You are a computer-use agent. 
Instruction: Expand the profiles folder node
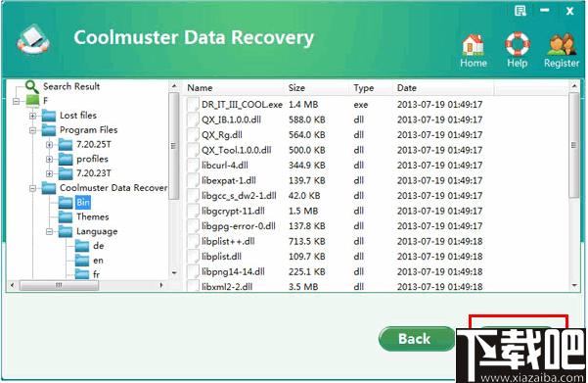50,160
